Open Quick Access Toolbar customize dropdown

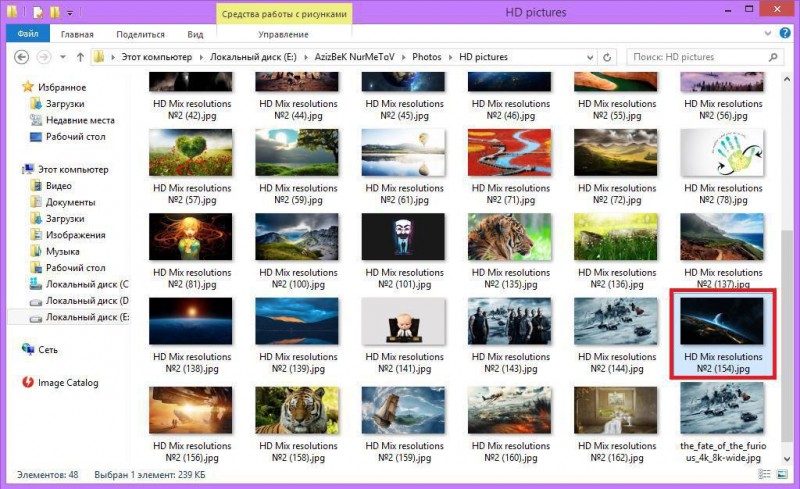(x=70, y=12)
